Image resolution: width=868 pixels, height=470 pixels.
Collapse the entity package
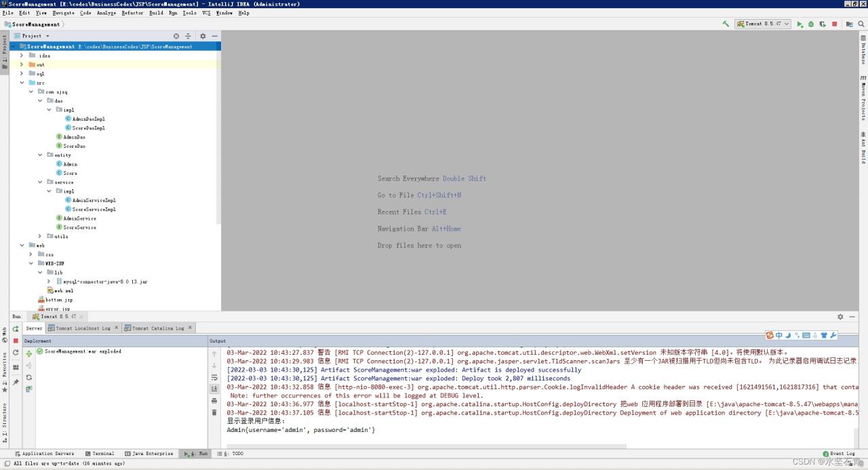[x=40, y=155]
